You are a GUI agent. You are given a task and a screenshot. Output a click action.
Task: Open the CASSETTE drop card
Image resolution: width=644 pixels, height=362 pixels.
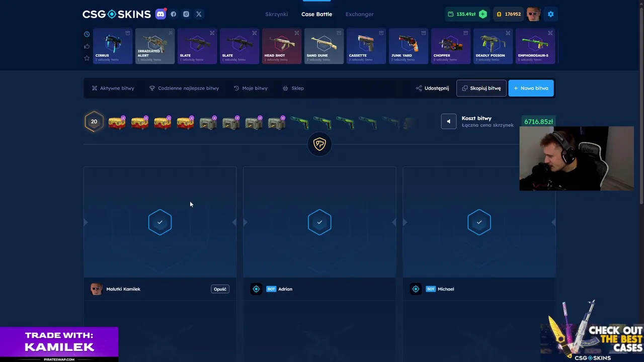coord(366,46)
